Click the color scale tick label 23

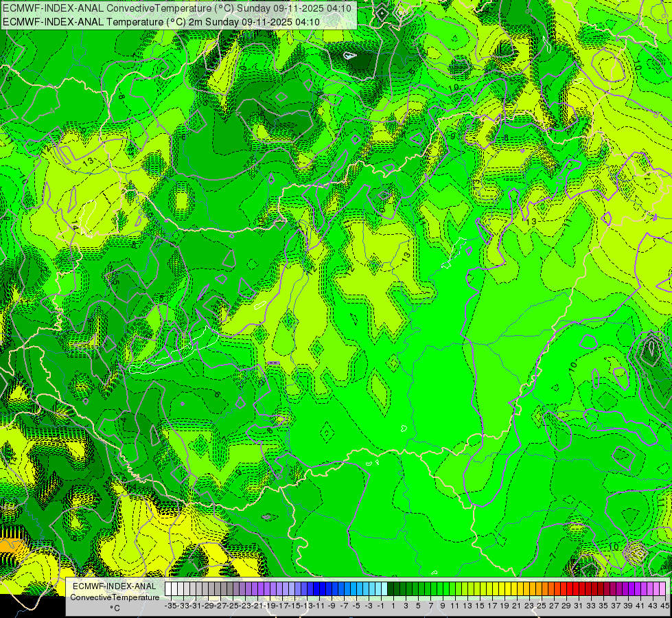529,606
